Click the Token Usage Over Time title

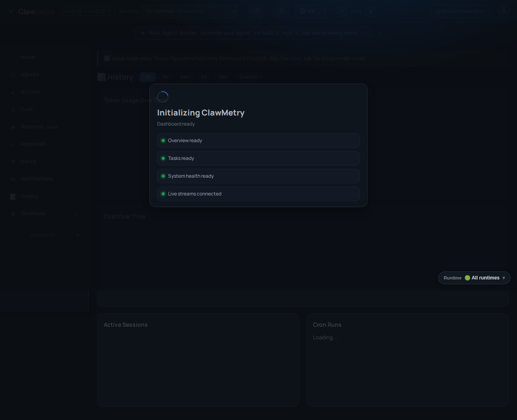[135, 100]
